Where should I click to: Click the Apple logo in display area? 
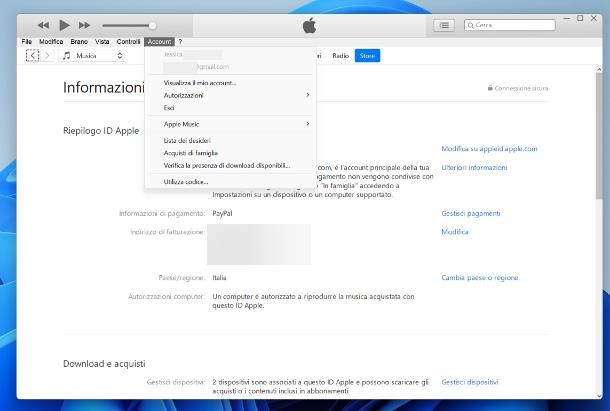(310, 26)
